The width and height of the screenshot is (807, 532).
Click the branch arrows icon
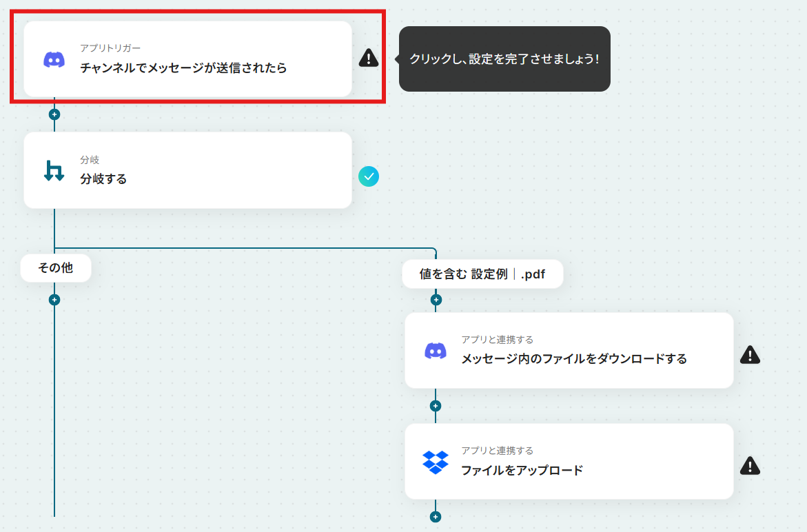54,171
